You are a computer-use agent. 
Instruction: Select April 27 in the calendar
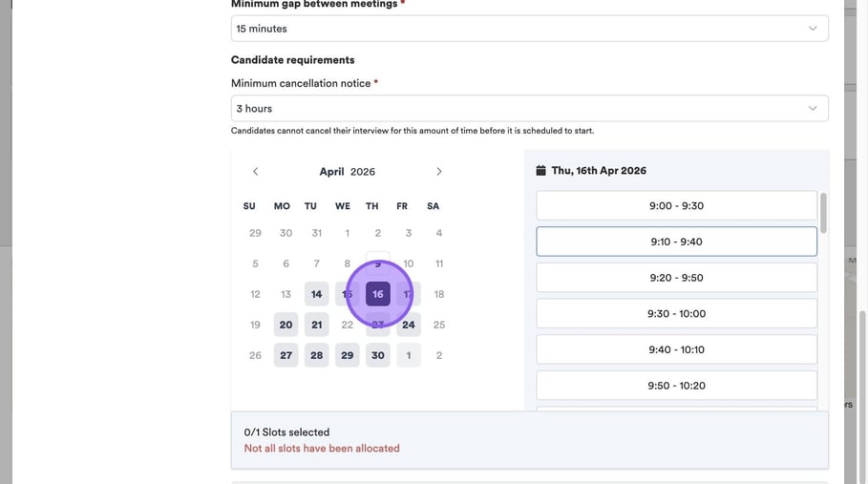(286, 355)
